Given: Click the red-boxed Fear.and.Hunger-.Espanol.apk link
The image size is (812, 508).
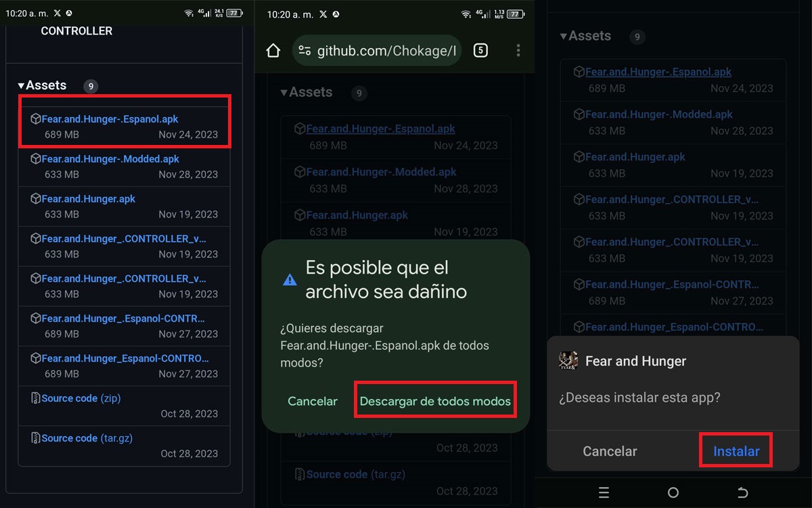Looking at the screenshot, I should click(110, 119).
